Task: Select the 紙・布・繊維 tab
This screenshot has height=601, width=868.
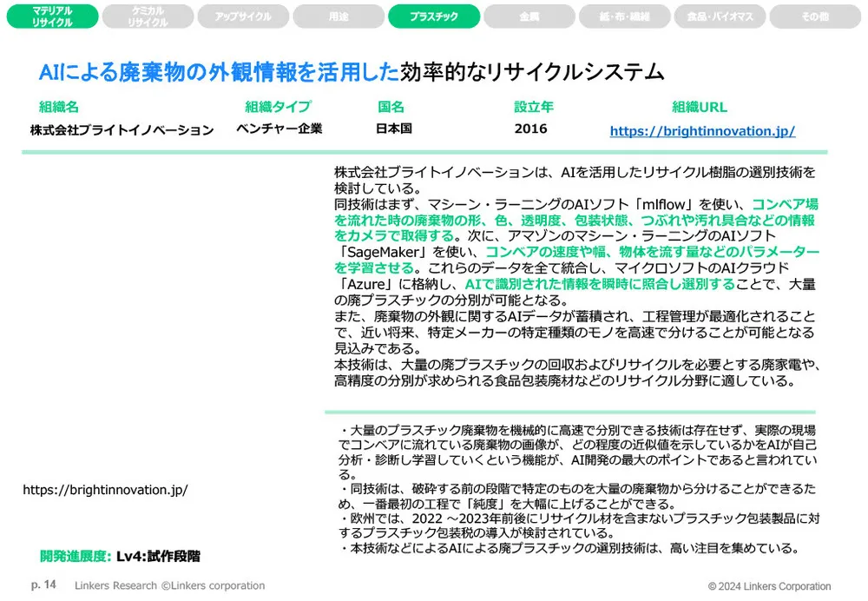Action: (624, 16)
